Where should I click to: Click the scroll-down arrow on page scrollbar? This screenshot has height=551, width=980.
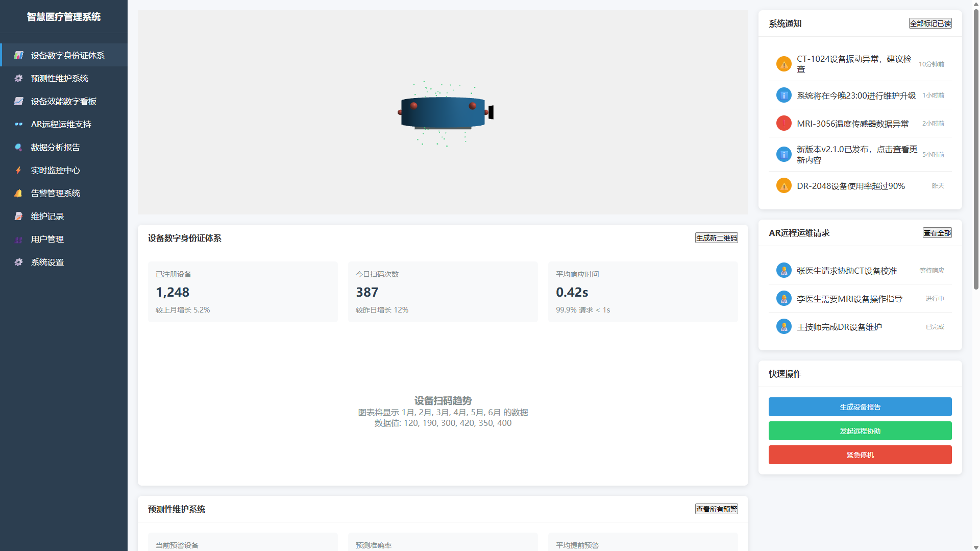[976, 547]
